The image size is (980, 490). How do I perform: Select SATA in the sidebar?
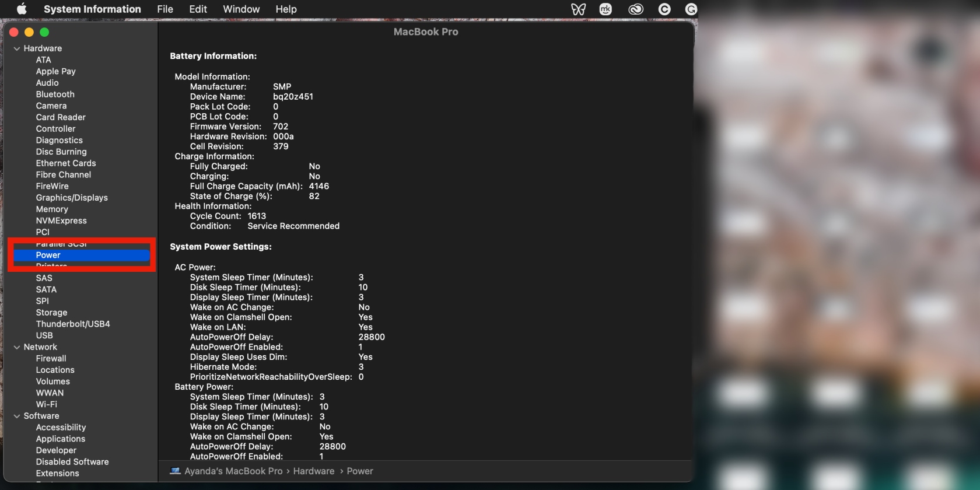pos(47,289)
